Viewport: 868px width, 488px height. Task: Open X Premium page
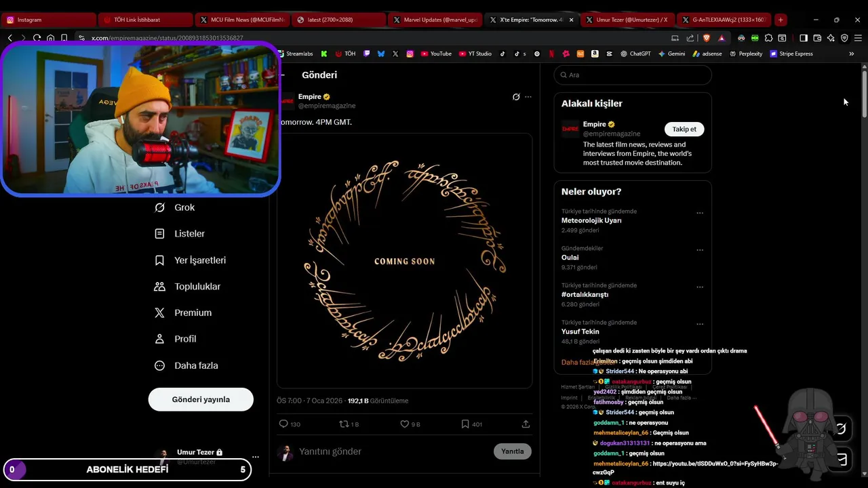[x=183, y=312]
